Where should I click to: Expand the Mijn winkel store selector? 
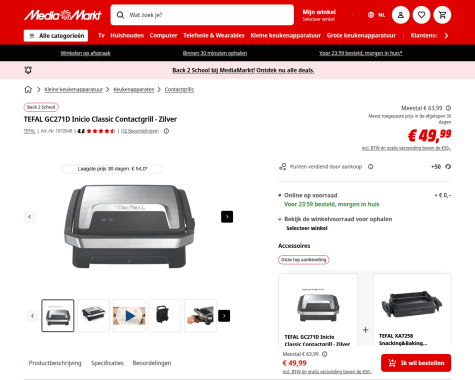(328, 15)
